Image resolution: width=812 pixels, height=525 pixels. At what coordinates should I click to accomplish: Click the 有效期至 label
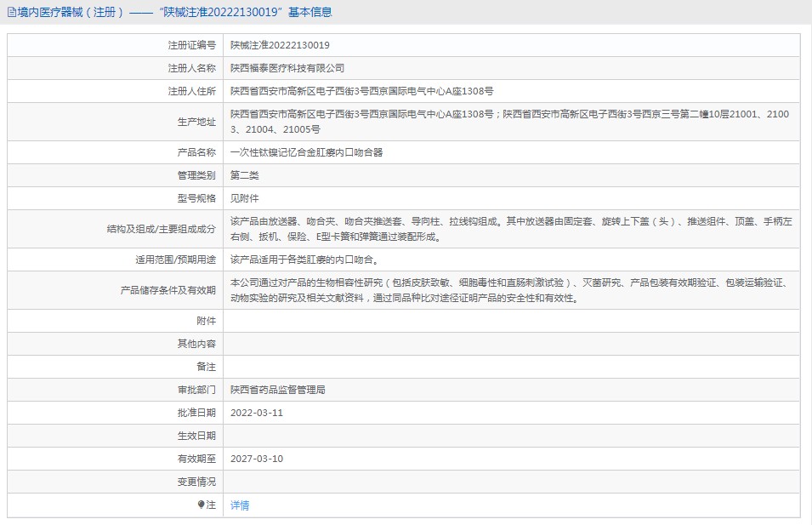[x=196, y=459]
